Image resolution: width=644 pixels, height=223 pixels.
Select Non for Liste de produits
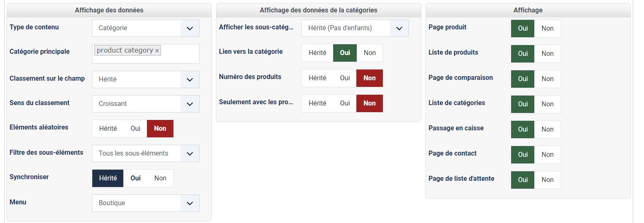(547, 54)
